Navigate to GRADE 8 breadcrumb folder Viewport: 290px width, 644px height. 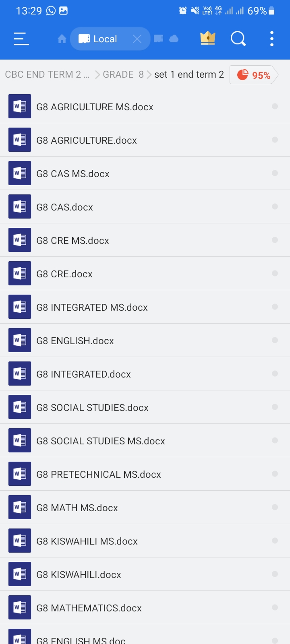click(x=123, y=75)
